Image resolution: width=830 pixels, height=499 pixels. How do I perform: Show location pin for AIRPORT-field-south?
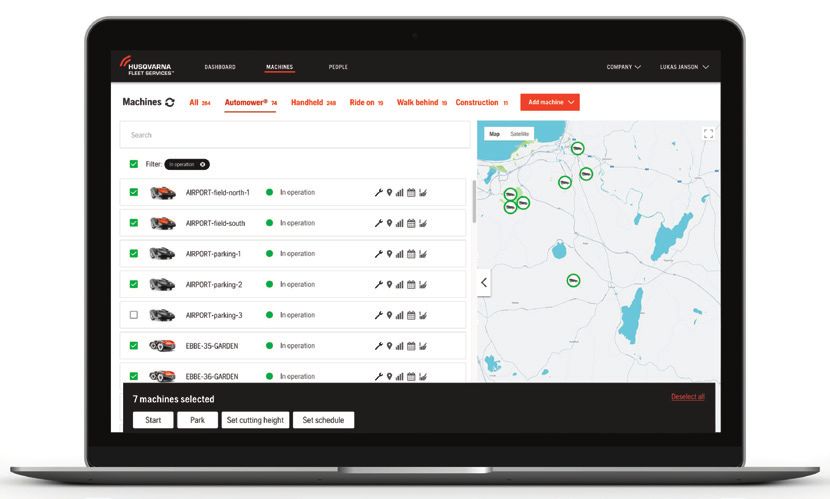(x=389, y=223)
